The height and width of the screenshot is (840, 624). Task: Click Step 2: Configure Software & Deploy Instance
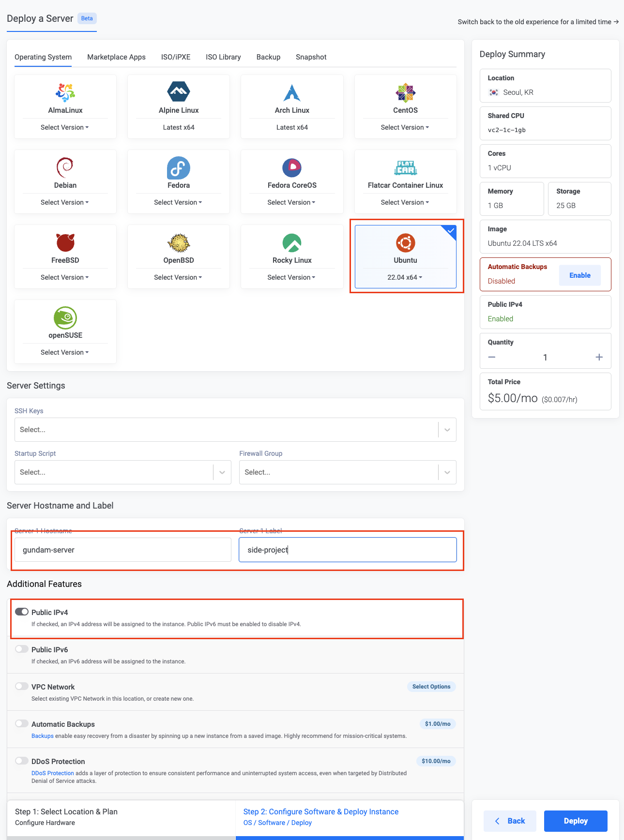click(321, 811)
